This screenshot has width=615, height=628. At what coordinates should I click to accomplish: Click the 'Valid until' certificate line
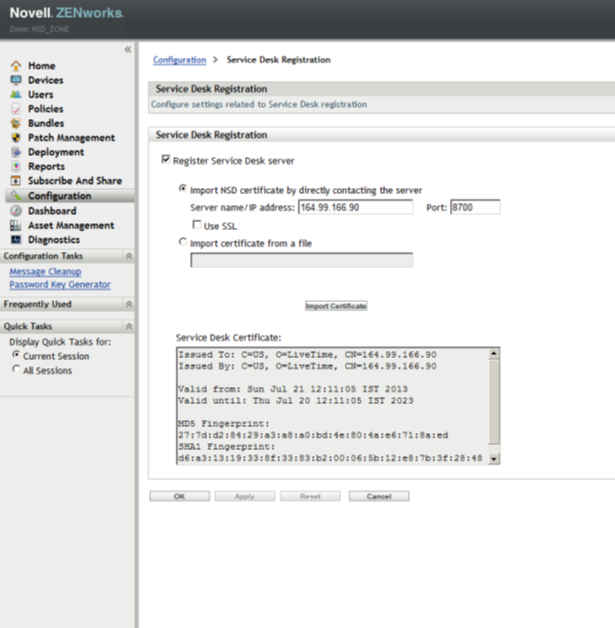pos(296,401)
